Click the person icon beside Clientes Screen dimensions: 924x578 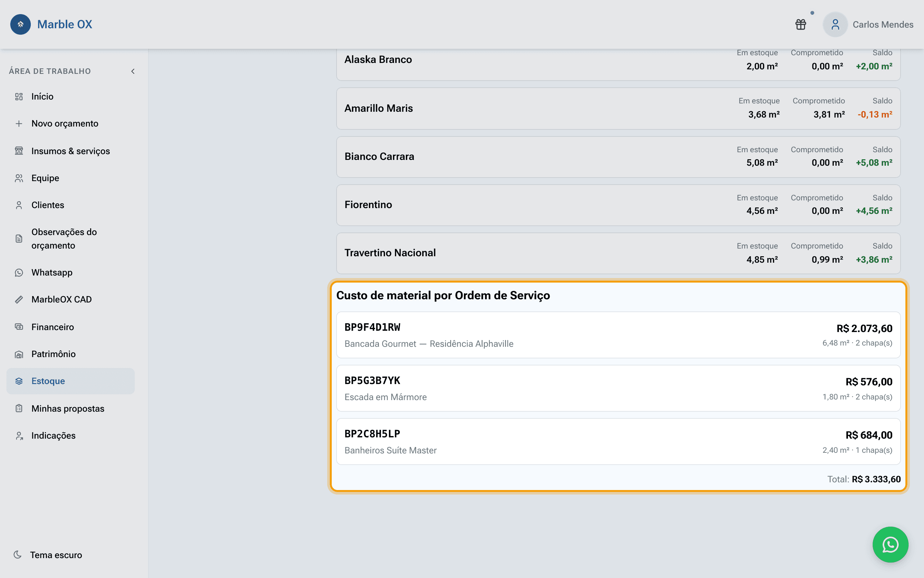[19, 205]
